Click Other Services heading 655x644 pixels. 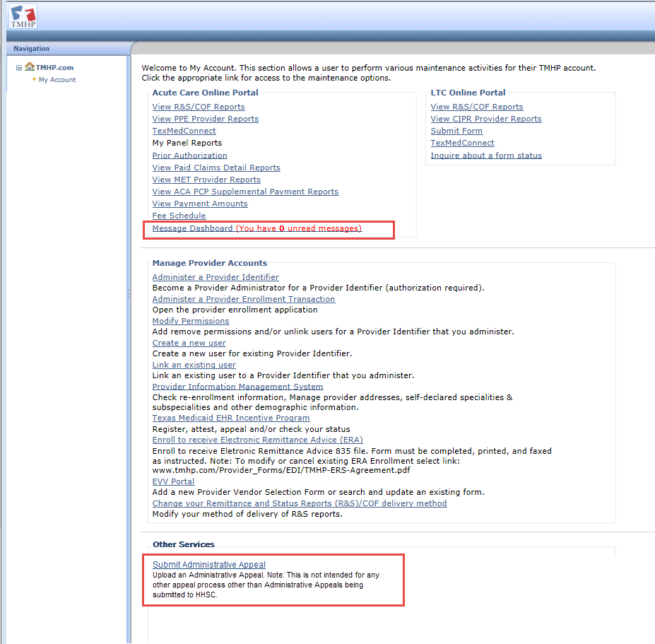(184, 544)
